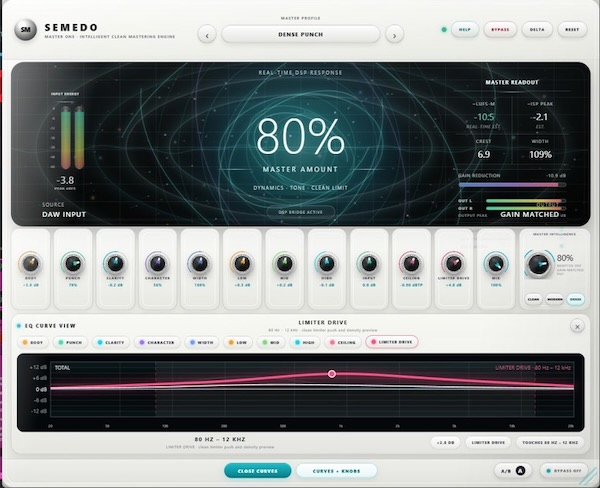Click the Ceiling -0.50 dBTP value
The width and height of the screenshot is (600, 488).
[x=411, y=285]
